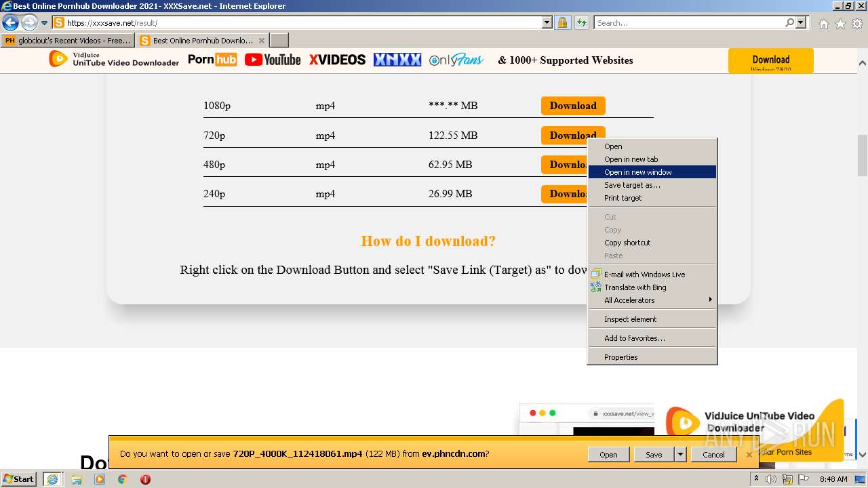Click the volume speaker tray icon
The image size is (868, 488).
[x=771, y=479]
